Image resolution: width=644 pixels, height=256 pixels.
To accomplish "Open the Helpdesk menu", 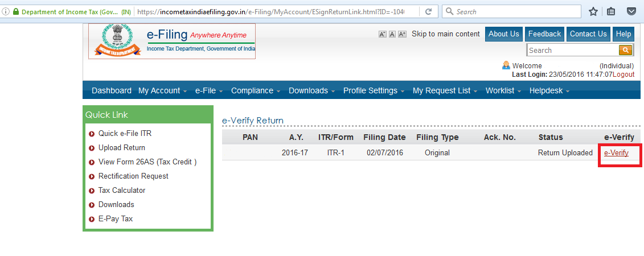I will pos(549,91).
